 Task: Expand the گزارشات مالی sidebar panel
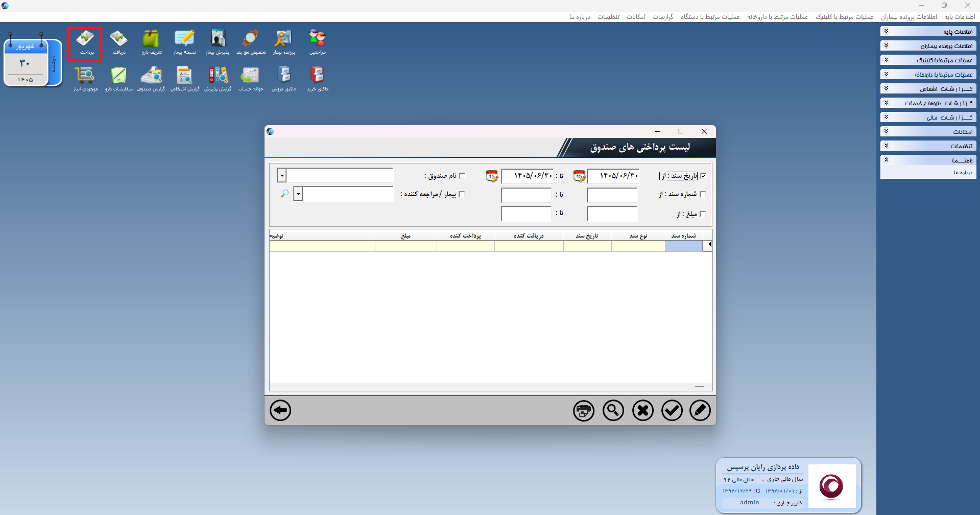(x=928, y=118)
